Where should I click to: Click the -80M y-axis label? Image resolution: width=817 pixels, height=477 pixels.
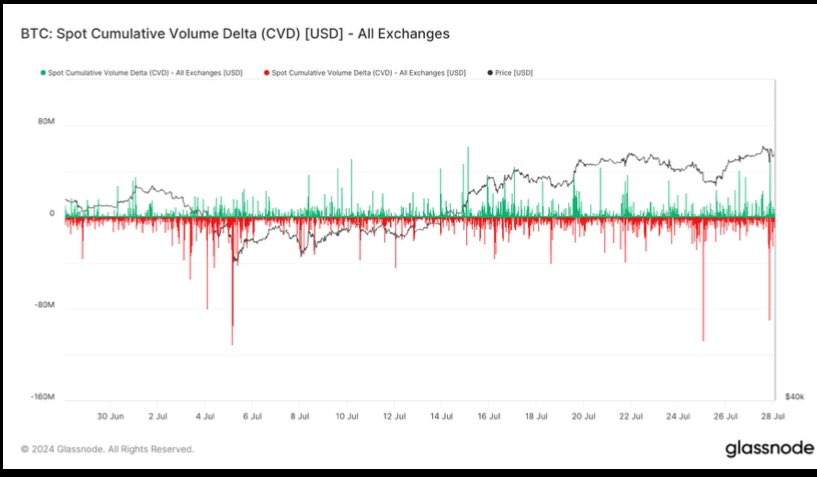tap(44, 304)
